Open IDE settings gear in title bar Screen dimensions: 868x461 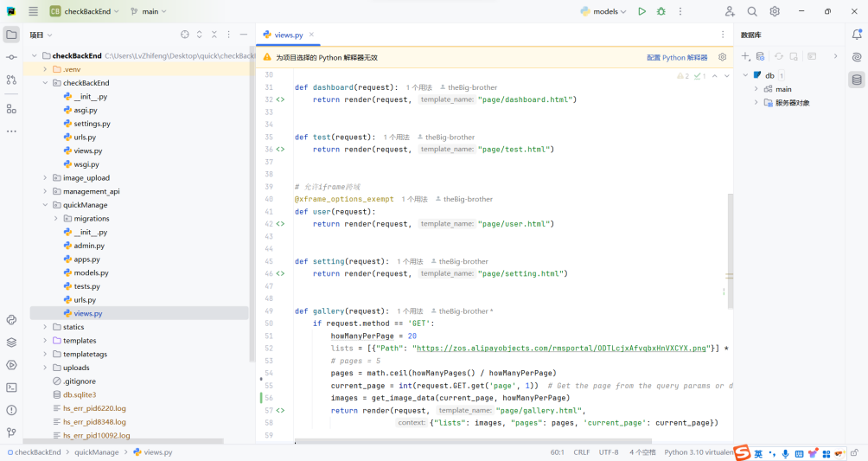pyautogui.click(x=775, y=11)
